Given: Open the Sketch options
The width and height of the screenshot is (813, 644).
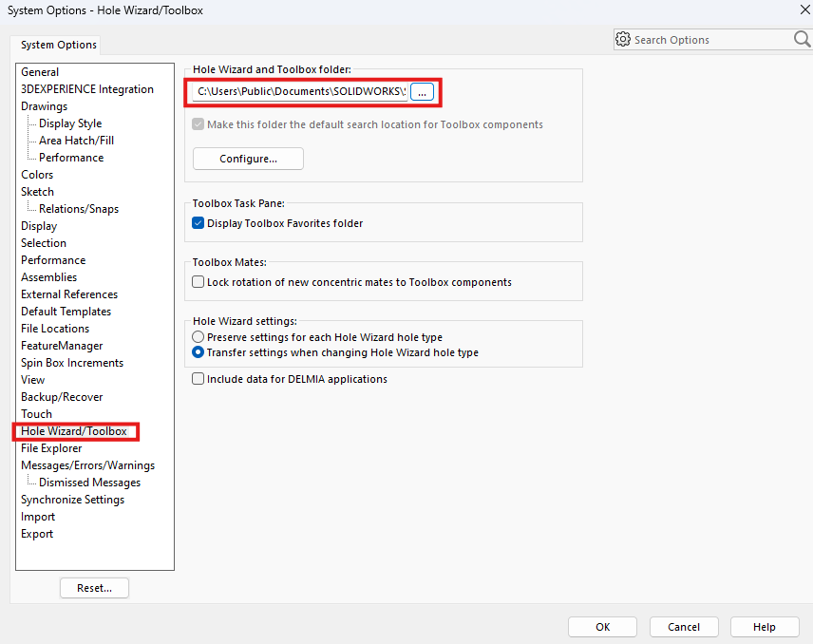Looking at the screenshot, I should (37, 192).
